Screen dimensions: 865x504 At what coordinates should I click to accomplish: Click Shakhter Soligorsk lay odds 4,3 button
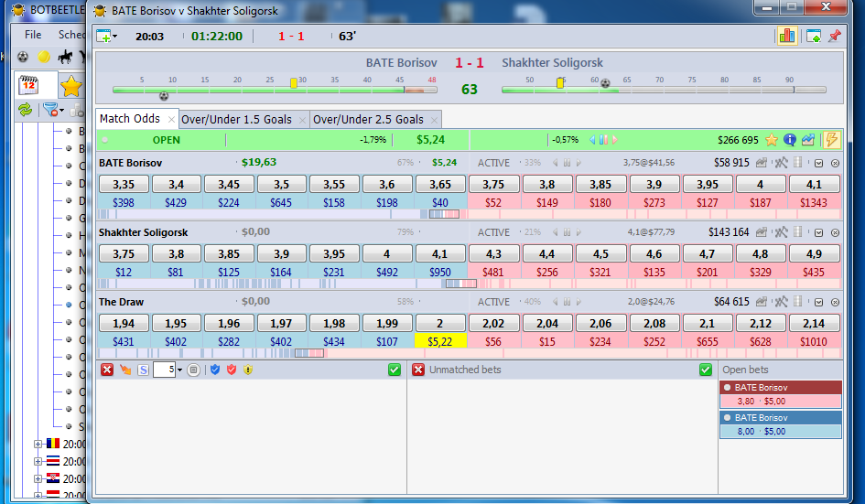tap(493, 253)
